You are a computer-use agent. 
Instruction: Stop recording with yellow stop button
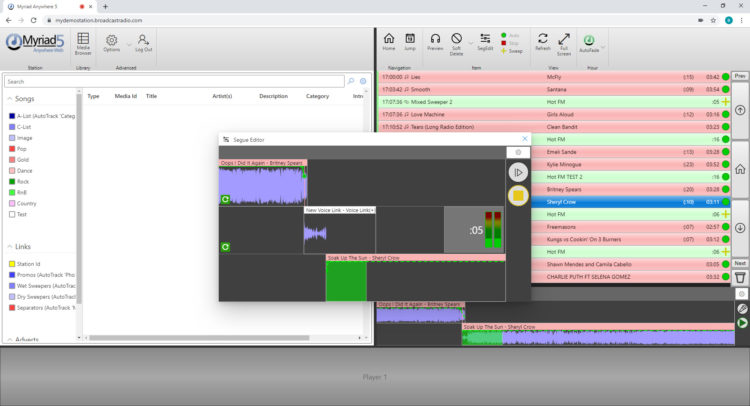point(518,196)
